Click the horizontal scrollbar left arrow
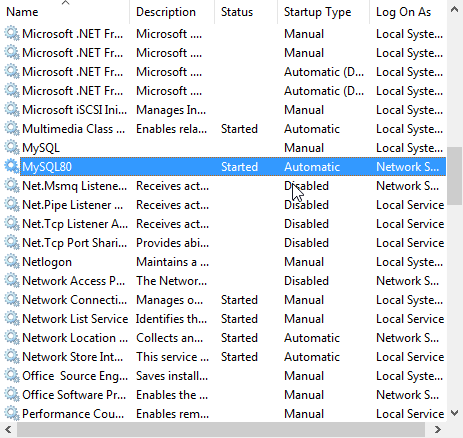 point(8,429)
